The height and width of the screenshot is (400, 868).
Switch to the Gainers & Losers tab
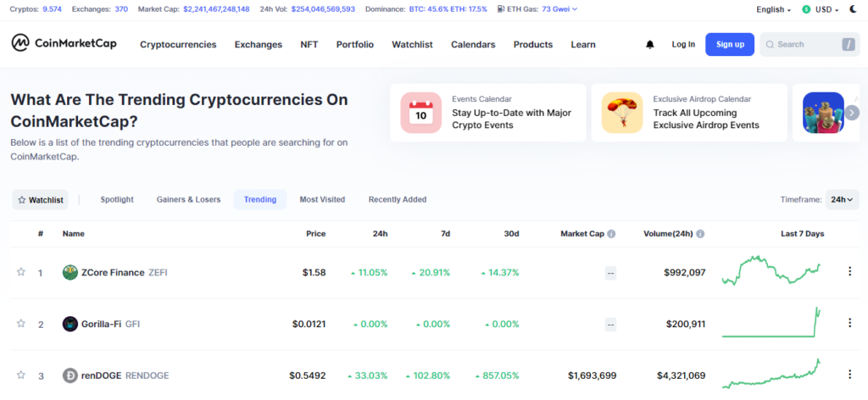(x=188, y=200)
